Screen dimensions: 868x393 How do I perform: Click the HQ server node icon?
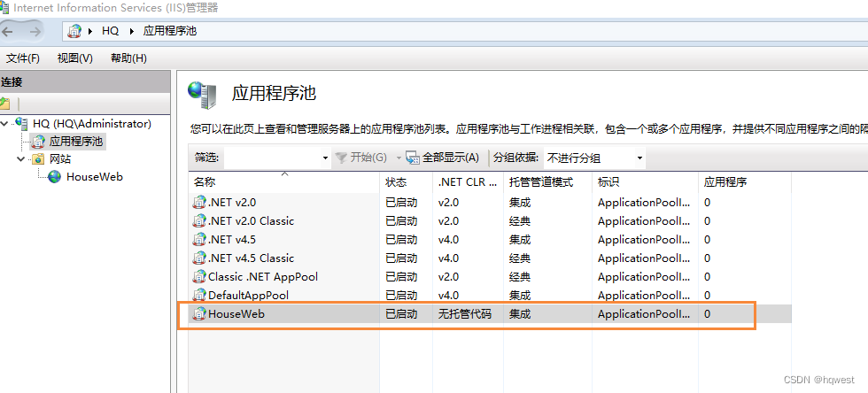(x=21, y=123)
